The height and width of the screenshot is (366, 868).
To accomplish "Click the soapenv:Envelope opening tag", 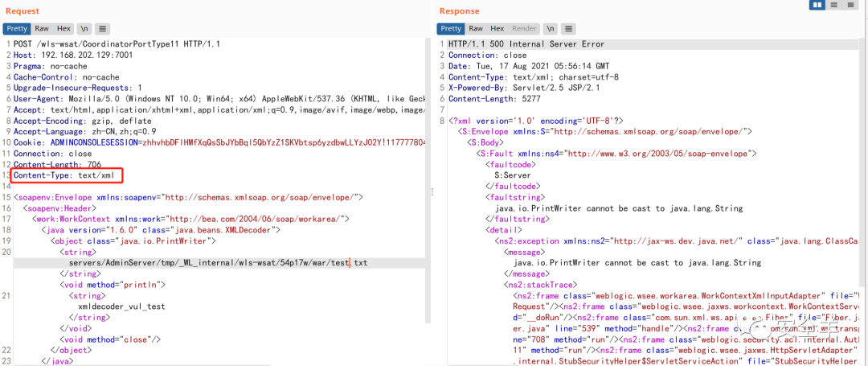I will click(188, 198).
